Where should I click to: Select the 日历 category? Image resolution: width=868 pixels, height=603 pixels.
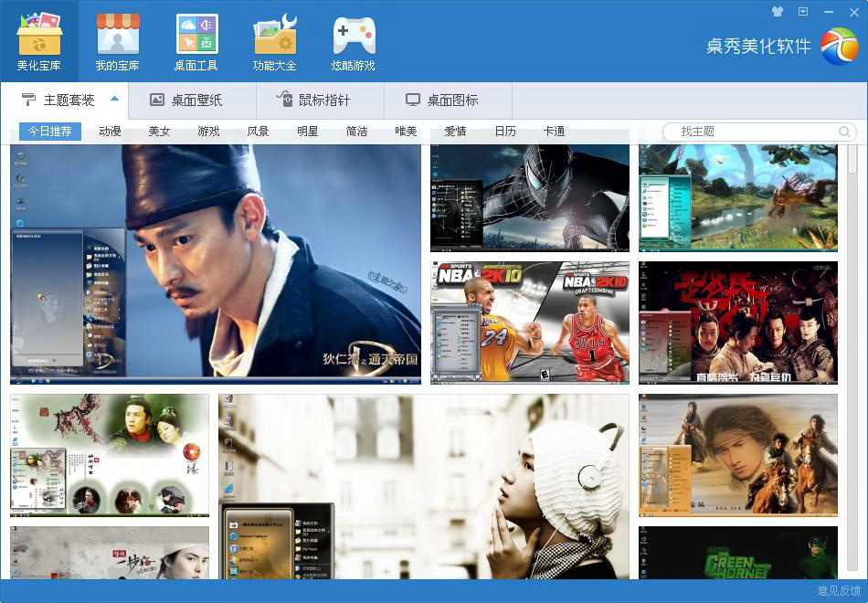pos(505,132)
